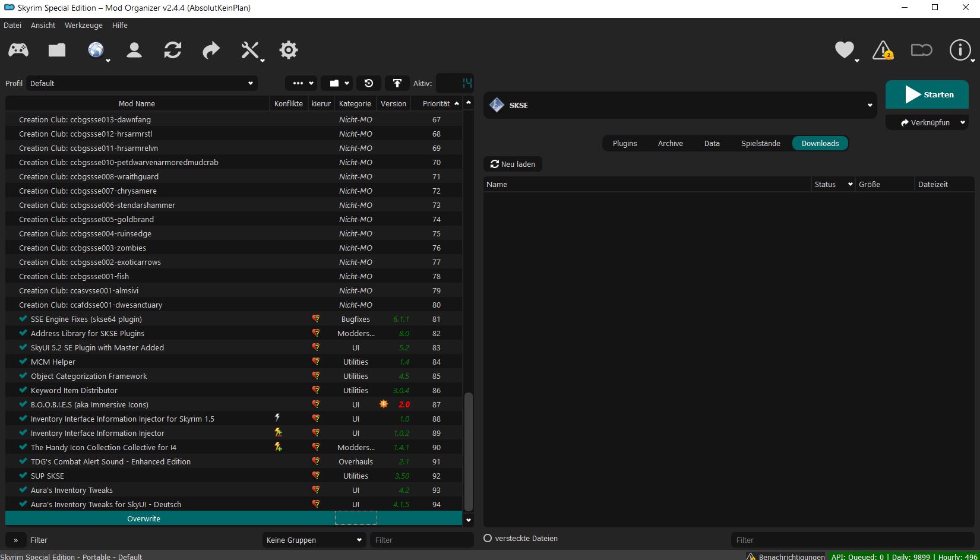This screenshot has height=560, width=980.
Task: Disable Object Categorization Framework mod
Action: [23, 376]
